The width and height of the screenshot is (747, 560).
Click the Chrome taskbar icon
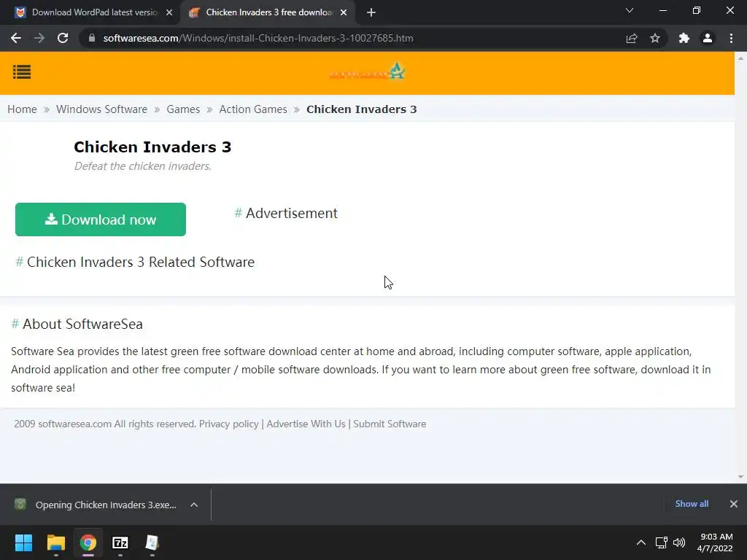(88, 542)
